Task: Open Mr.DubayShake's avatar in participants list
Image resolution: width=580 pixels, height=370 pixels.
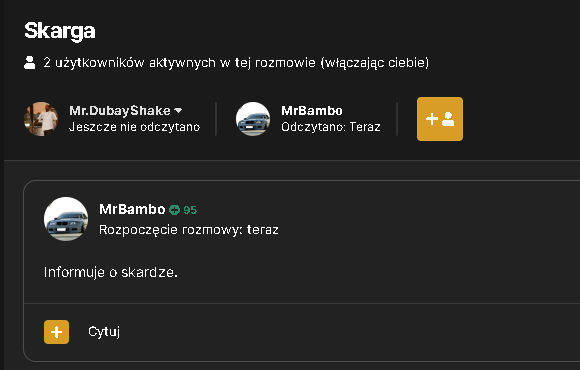Action: click(41, 119)
